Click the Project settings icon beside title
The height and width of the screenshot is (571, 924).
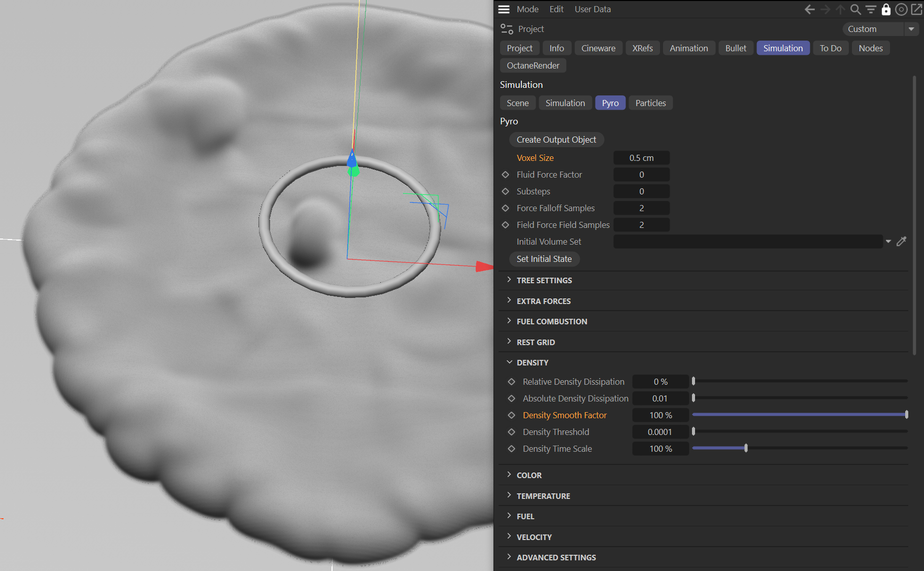pos(507,29)
